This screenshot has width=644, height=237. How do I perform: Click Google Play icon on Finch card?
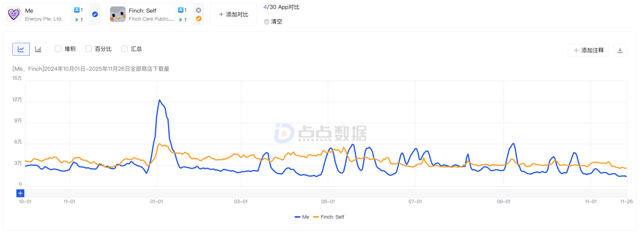pyautogui.click(x=181, y=20)
